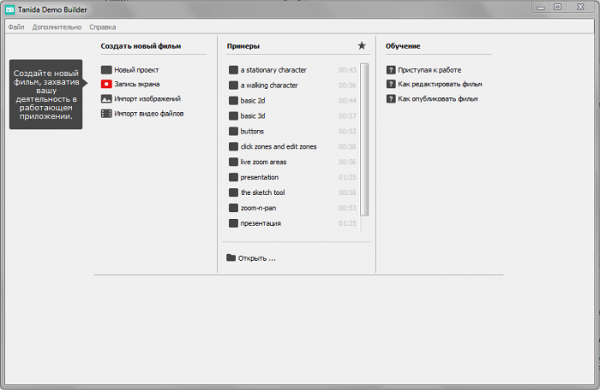
Task: Click the Tanida Demo Builder title bar icon
Action: tap(10, 10)
